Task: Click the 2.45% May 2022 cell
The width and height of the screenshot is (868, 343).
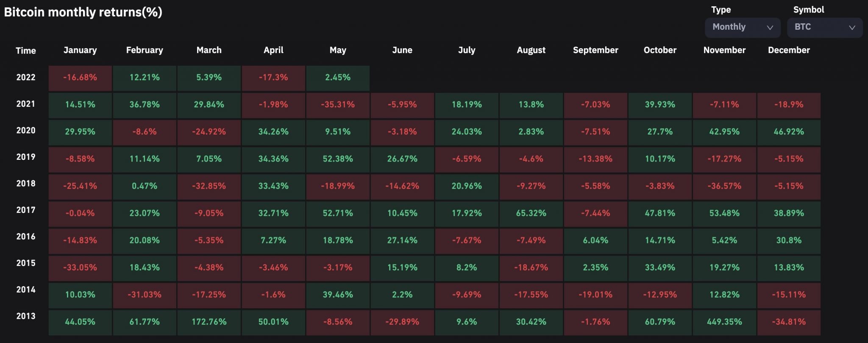Action: tap(338, 78)
